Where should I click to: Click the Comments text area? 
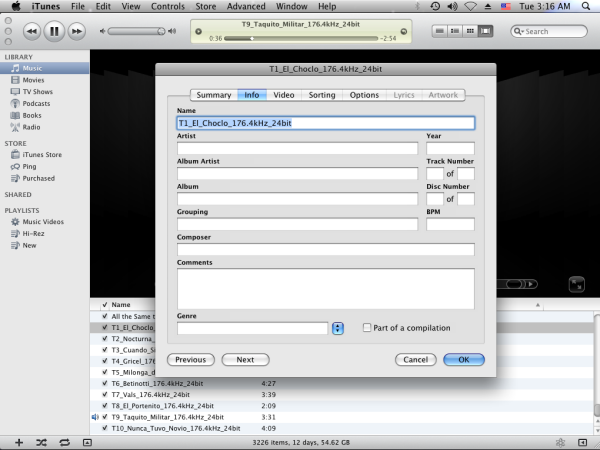[326, 289]
